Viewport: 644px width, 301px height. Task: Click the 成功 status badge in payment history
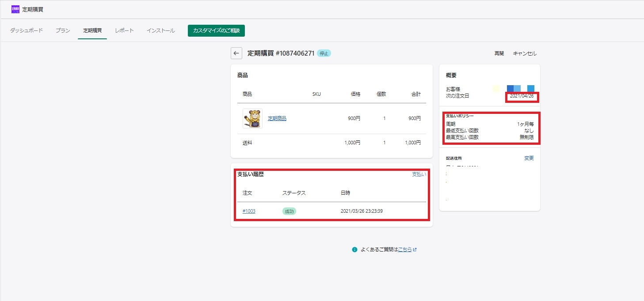289,211
